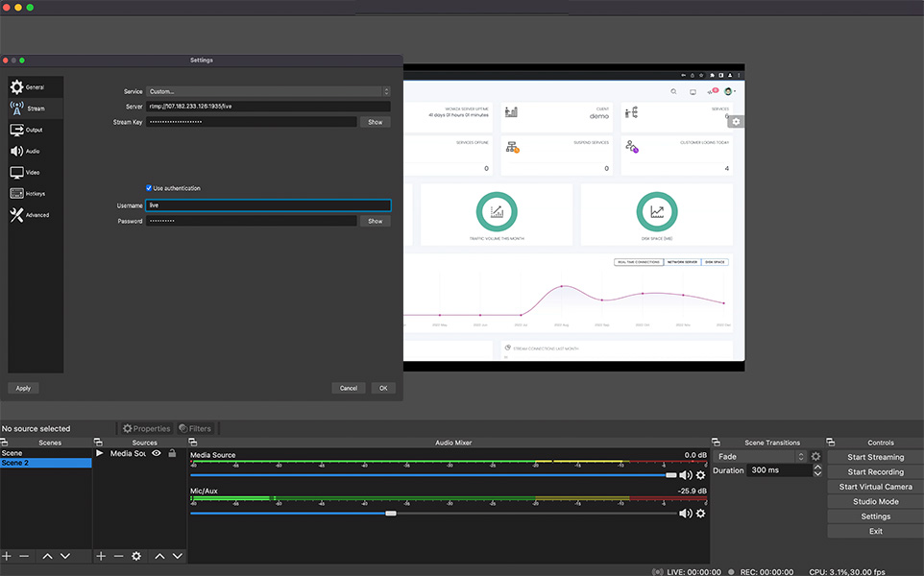Open the Service dropdown
Image resolution: width=924 pixels, height=576 pixels.
[x=267, y=91]
